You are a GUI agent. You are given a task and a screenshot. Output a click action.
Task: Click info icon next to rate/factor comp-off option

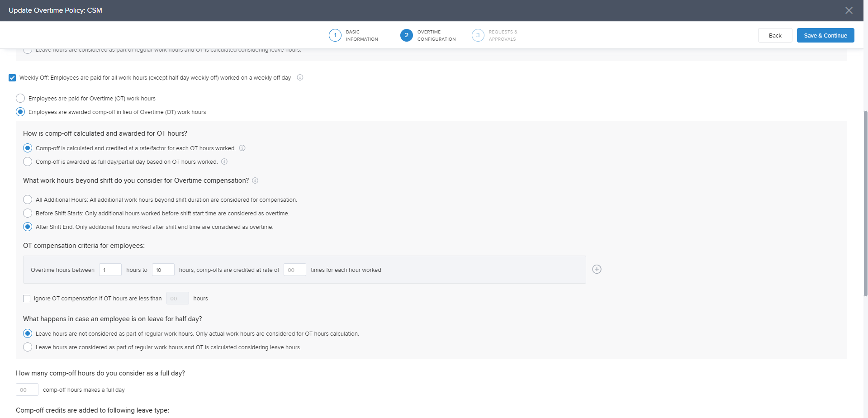pyautogui.click(x=242, y=148)
